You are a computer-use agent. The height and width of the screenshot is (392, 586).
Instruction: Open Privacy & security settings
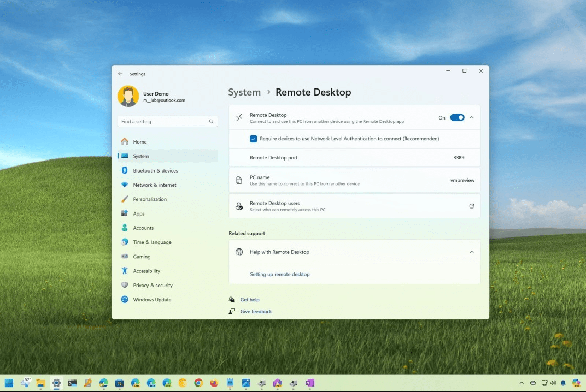[x=167, y=286]
